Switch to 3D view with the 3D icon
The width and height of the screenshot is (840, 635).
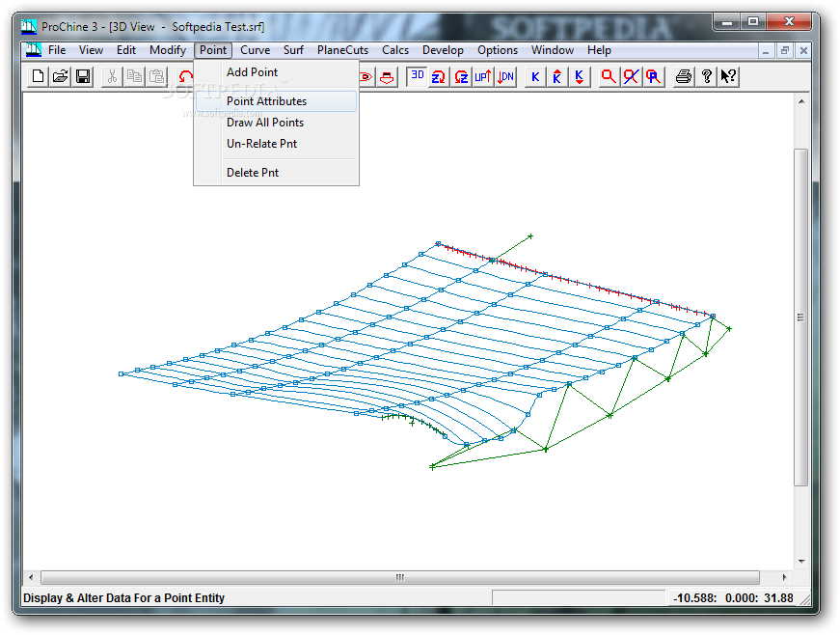(417, 76)
